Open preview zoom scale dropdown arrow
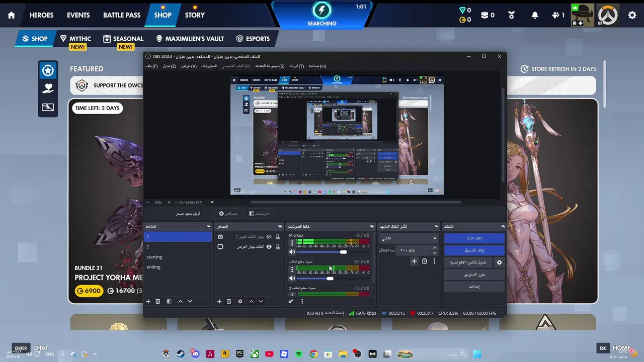The width and height of the screenshot is (644, 362). 212,202
